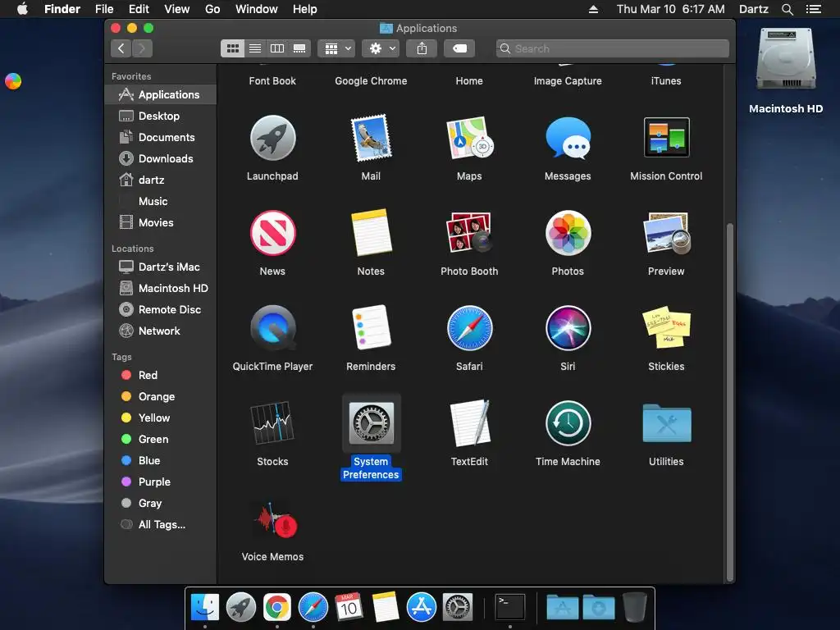Open the Apple menu
The image size is (840, 630).
tap(22, 8)
